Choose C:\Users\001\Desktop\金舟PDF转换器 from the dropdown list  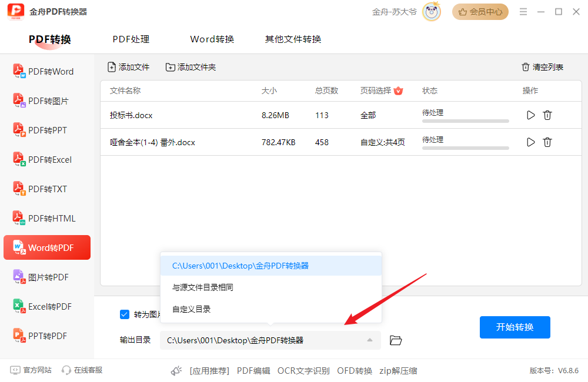tap(270, 266)
